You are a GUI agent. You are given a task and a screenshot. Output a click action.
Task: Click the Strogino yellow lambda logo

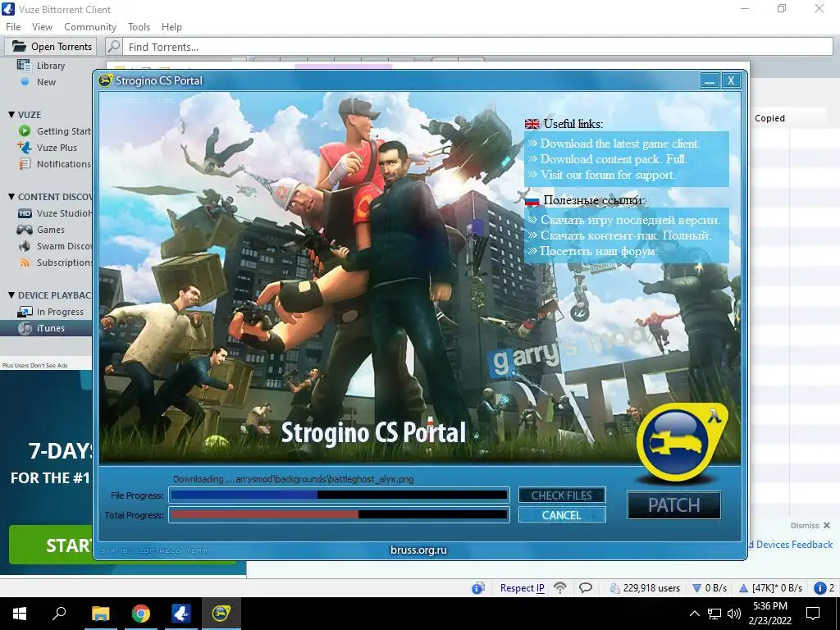click(x=680, y=441)
